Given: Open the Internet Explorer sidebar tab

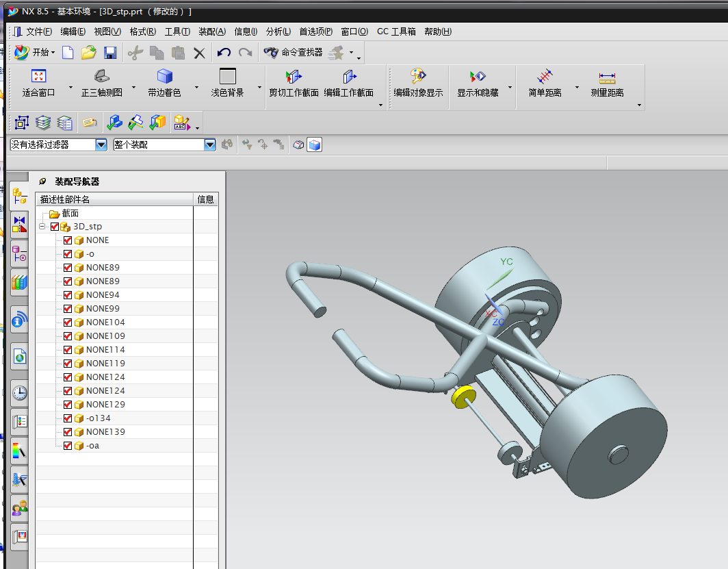Looking at the screenshot, I should pyautogui.click(x=19, y=357).
